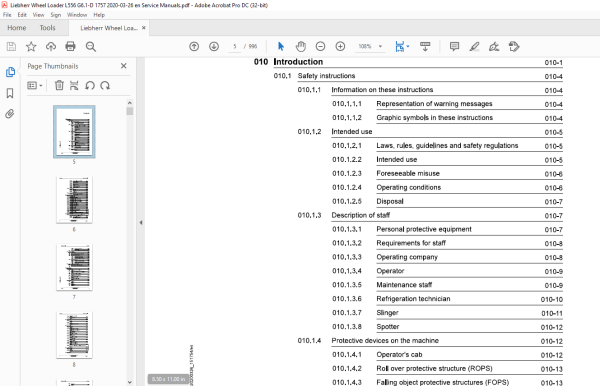
Task: Click 'Spotter' entry text
Action: pyautogui.click(x=388, y=327)
